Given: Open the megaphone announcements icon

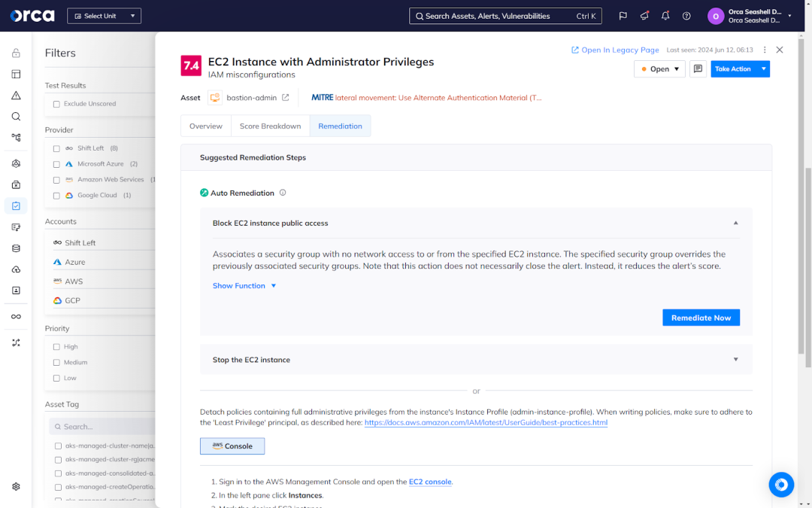Looking at the screenshot, I should pos(644,16).
